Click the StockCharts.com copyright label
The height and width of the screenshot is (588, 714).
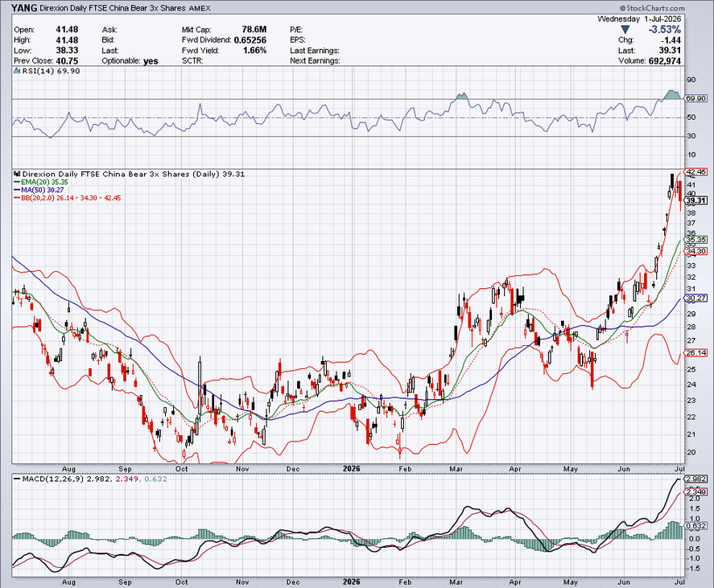tap(652, 8)
